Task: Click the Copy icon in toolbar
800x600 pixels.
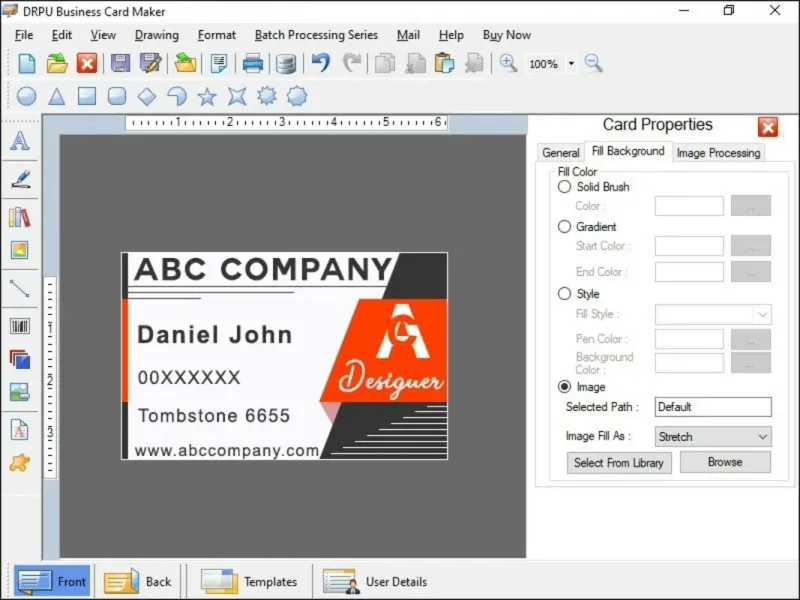Action: click(x=385, y=64)
